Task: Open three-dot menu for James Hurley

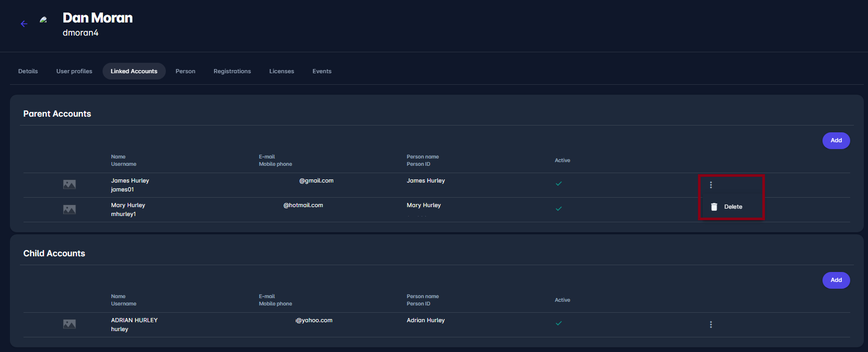Action: [x=711, y=185]
